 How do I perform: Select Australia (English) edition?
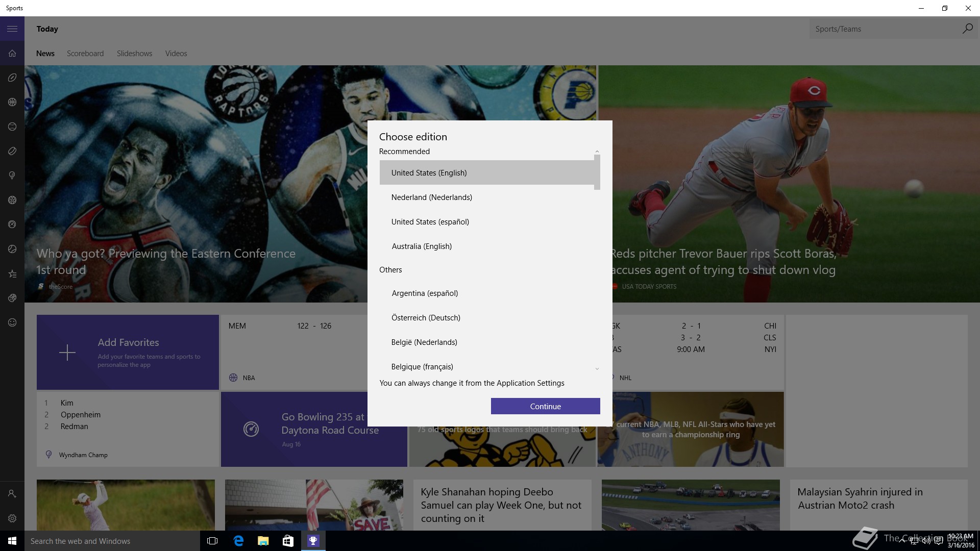tap(487, 246)
